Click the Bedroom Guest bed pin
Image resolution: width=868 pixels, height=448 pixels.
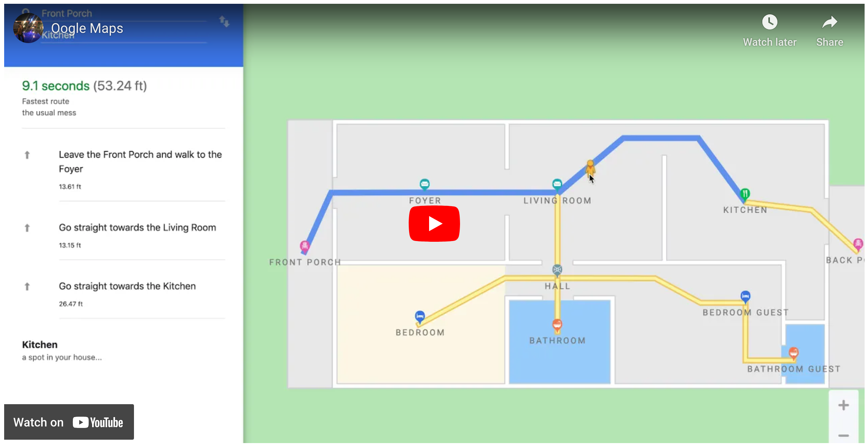pos(745,296)
